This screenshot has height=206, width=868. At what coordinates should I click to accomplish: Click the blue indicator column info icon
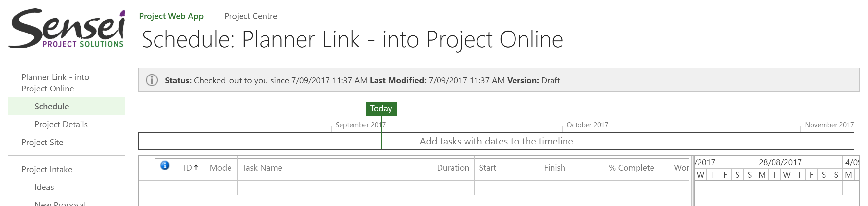pyautogui.click(x=165, y=165)
